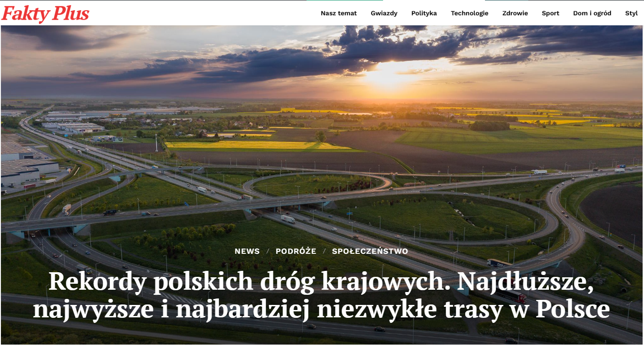The image size is (644, 345).
Task: Open the Technologie section
Action: (470, 13)
